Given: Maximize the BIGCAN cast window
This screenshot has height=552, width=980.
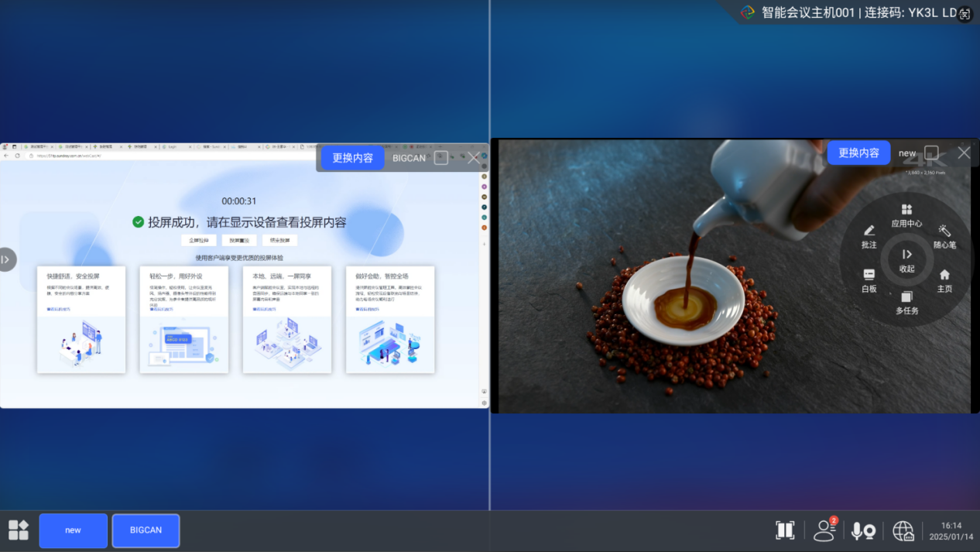Looking at the screenshot, I should click(441, 158).
